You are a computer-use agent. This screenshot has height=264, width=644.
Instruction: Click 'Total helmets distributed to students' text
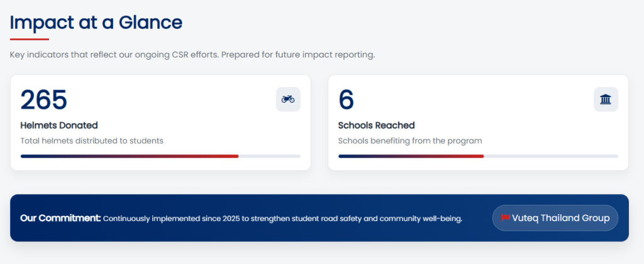92,141
